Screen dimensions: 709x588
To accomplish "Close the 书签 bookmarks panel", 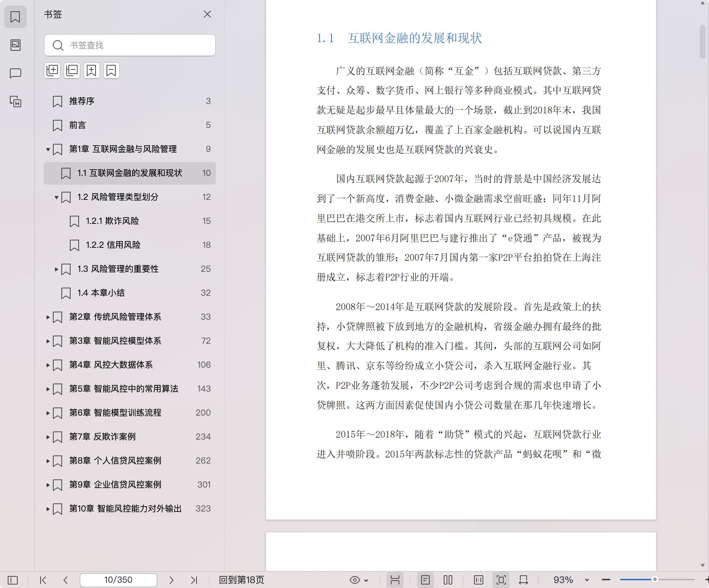I will click(x=207, y=14).
